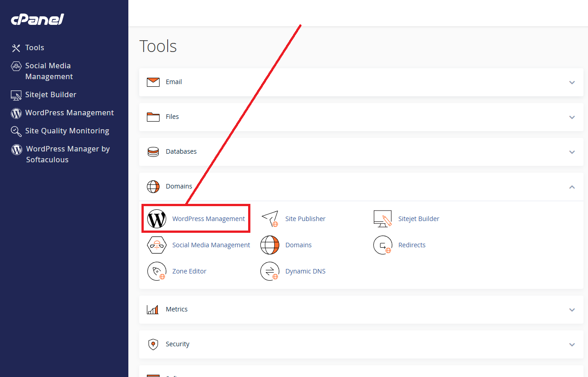The height and width of the screenshot is (377, 588).
Task: Click the Site Quality Monitoring magnifier icon
Action: pyautogui.click(x=16, y=131)
